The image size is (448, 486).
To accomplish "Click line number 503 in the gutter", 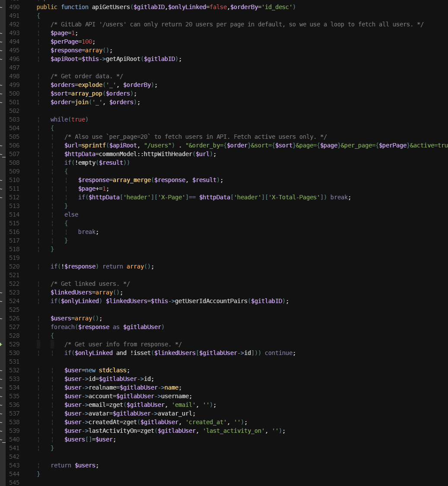I will click(14, 119).
